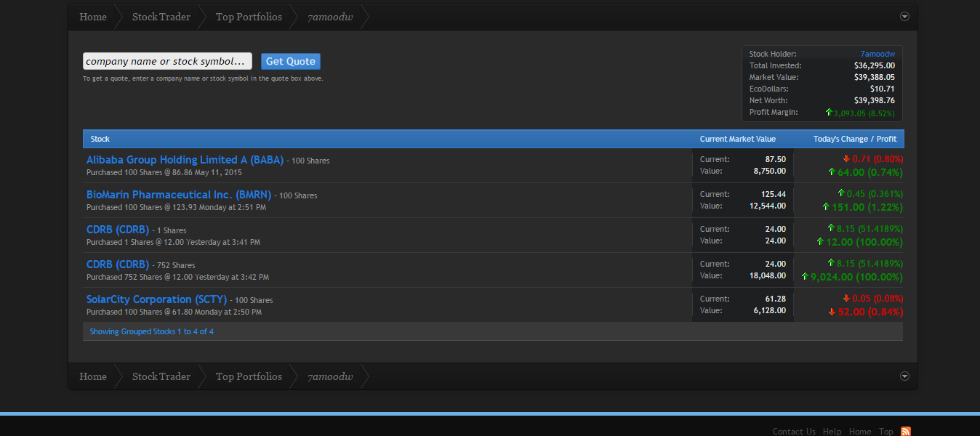Click up arrow beside 9,024.00 profit
980x436 pixels.
pos(805,276)
